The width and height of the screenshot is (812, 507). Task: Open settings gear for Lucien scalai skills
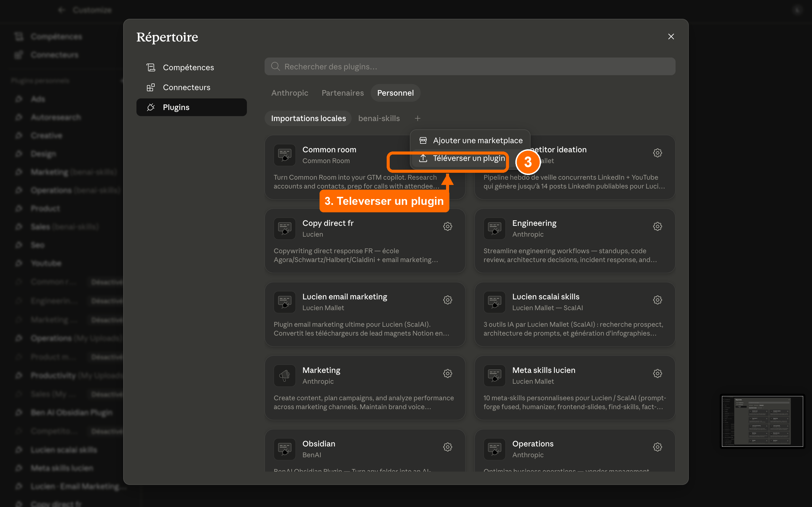657,300
